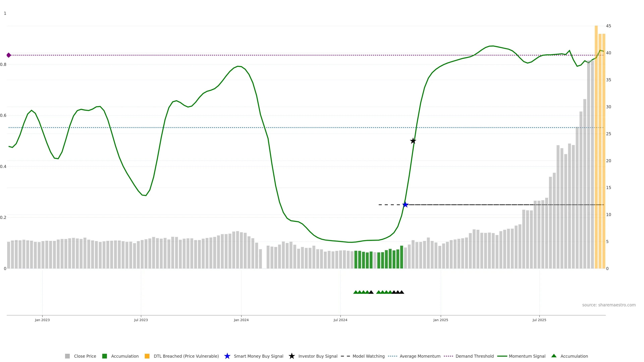This screenshot has width=644, height=362.
Task: Click the gray Close Price legend swatch
Action: pyautogui.click(x=67, y=356)
